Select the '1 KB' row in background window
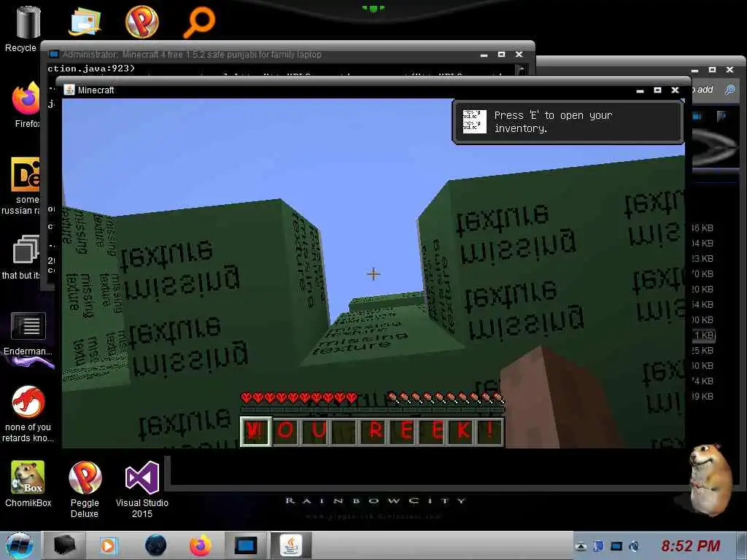747x560 pixels. 704,335
